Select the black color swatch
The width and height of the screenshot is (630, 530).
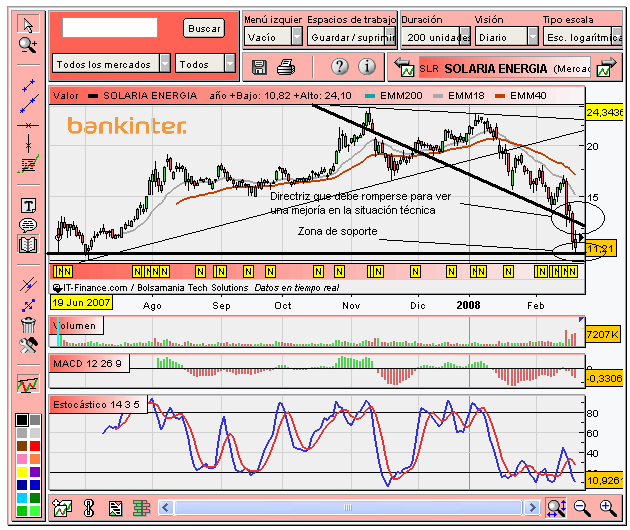click(x=22, y=420)
